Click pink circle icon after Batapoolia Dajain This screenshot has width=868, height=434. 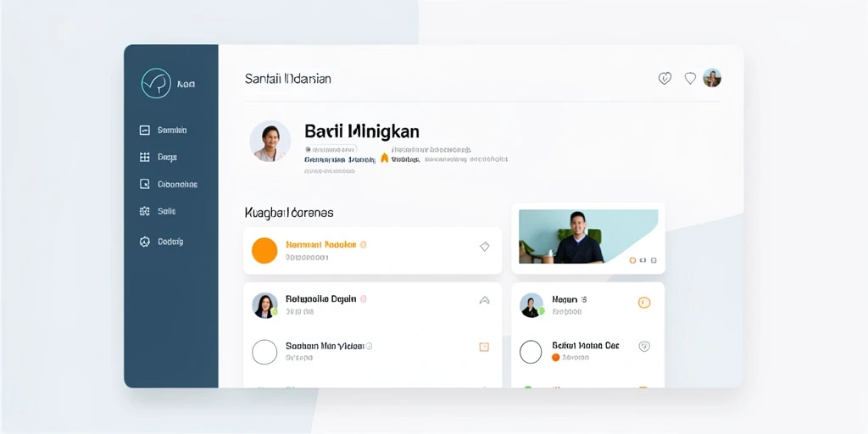[363, 299]
